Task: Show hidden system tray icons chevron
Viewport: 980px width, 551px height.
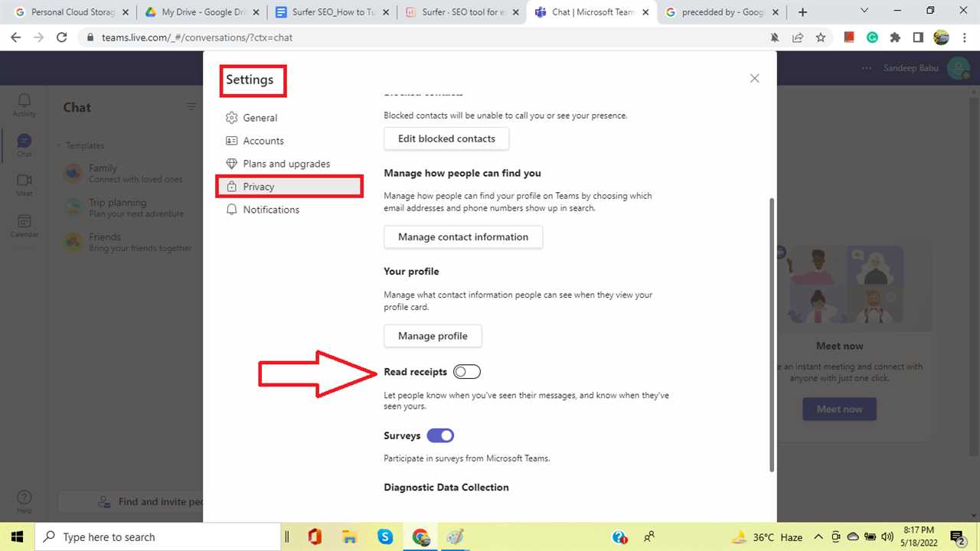Action: (818, 536)
